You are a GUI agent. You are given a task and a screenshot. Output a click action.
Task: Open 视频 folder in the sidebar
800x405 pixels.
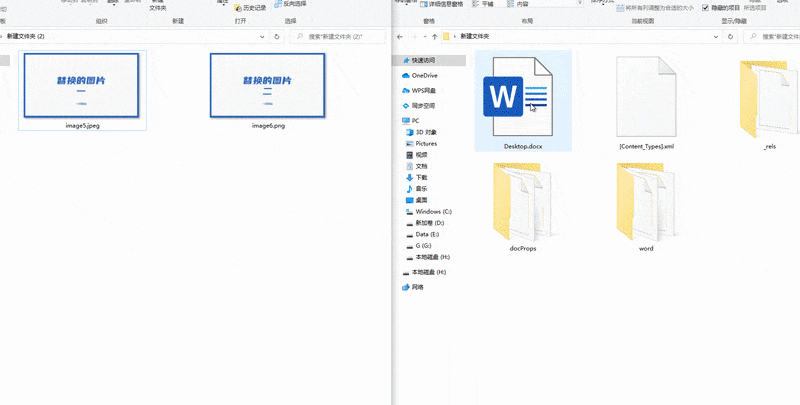click(x=417, y=155)
